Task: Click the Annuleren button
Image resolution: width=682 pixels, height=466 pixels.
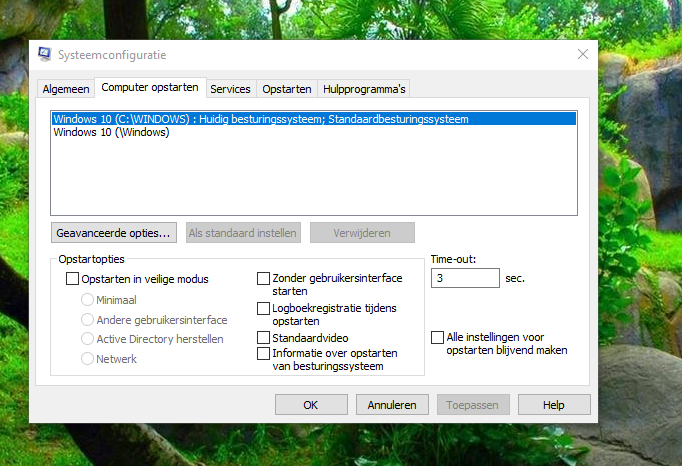Action: [x=392, y=405]
